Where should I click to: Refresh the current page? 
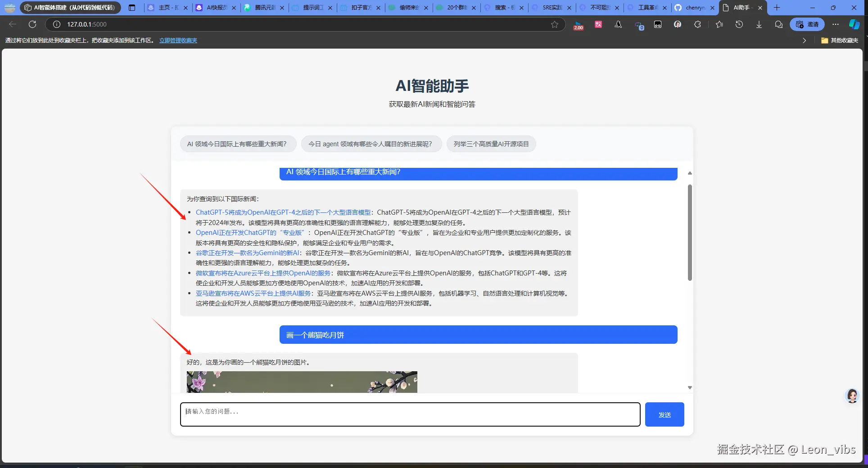coord(32,24)
